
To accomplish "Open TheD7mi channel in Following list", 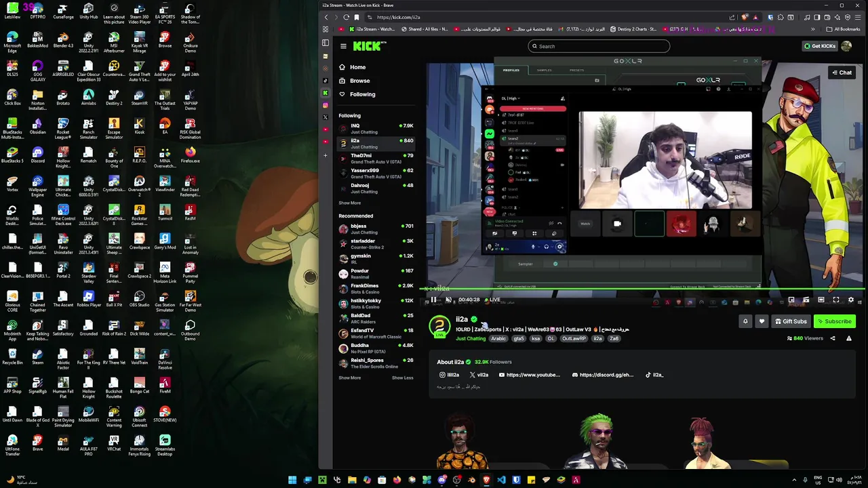I will tap(376, 158).
